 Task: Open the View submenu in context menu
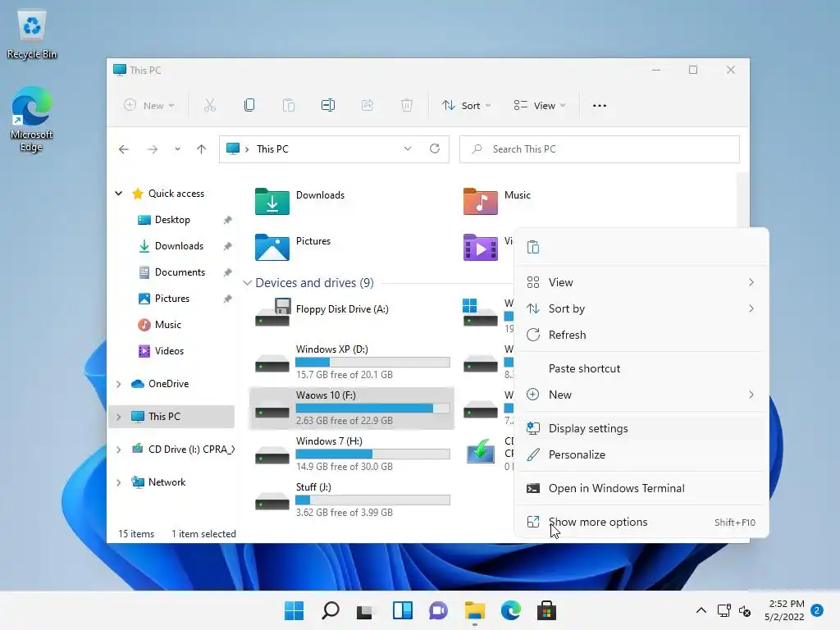point(641,282)
